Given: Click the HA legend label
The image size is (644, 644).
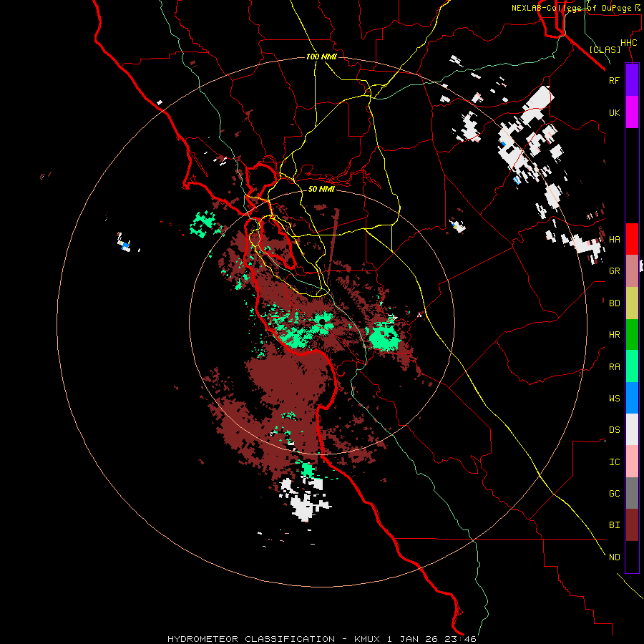Looking at the screenshot, I should pyautogui.click(x=614, y=239).
